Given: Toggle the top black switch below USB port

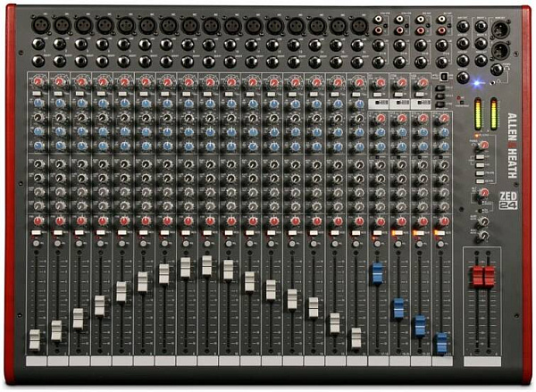Looking at the screenshot, I should [x=441, y=88].
